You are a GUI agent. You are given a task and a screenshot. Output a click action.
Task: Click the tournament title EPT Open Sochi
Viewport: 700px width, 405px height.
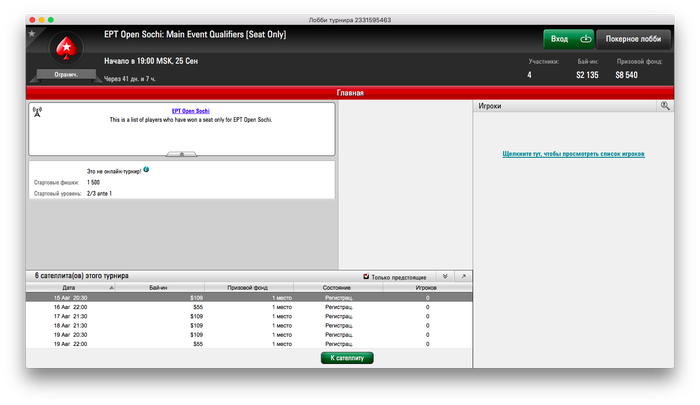[x=195, y=34]
